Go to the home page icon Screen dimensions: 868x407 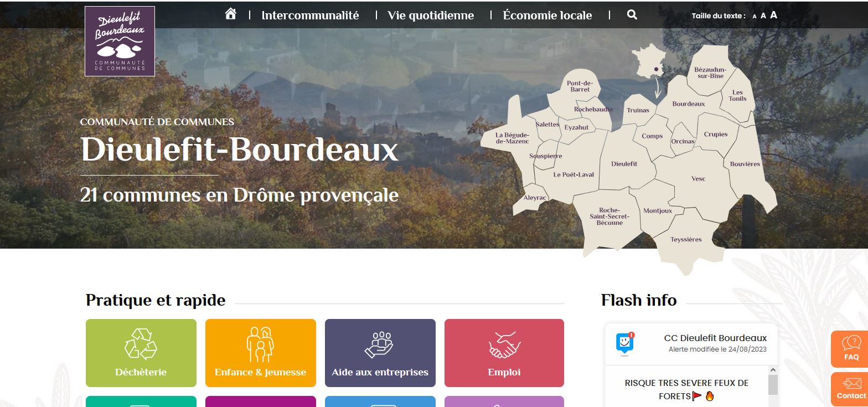coord(231,14)
